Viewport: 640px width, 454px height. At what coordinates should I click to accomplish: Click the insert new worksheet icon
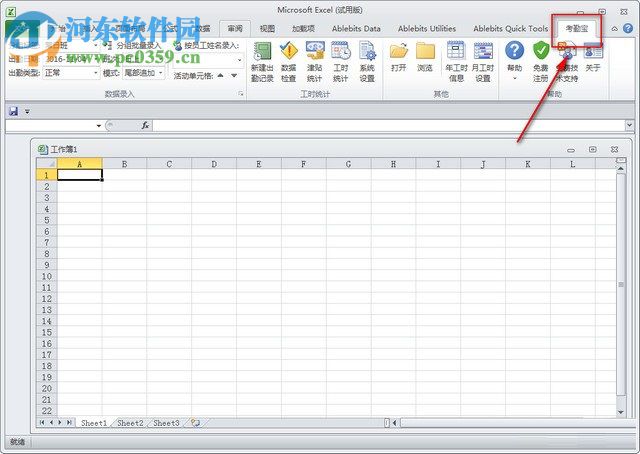[x=195, y=423]
